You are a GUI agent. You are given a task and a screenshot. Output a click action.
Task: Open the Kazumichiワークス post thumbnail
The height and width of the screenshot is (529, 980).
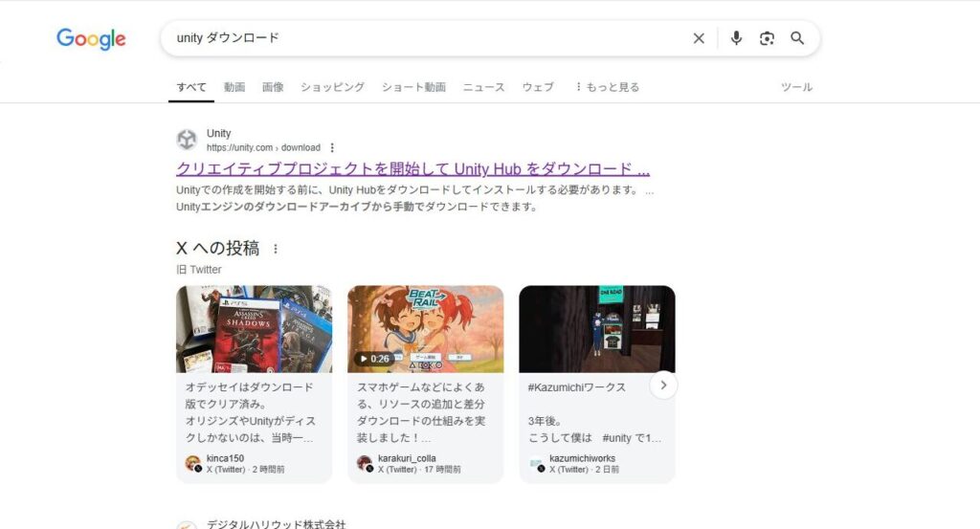pos(597,329)
